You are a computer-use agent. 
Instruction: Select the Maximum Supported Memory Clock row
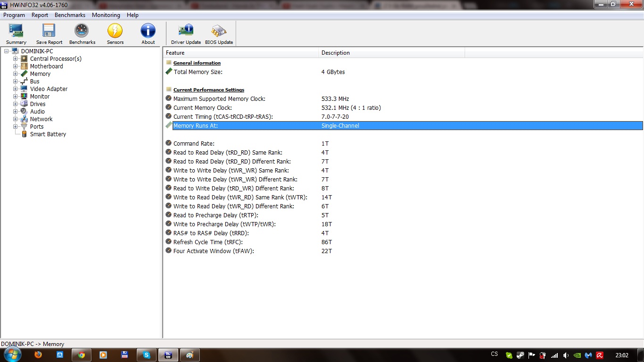pos(404,99)
